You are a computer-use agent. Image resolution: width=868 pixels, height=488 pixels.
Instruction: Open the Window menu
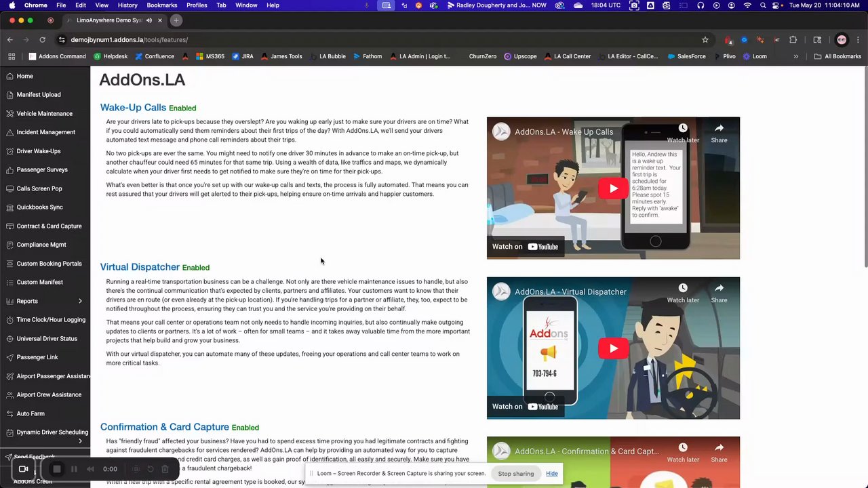point(246,5)
